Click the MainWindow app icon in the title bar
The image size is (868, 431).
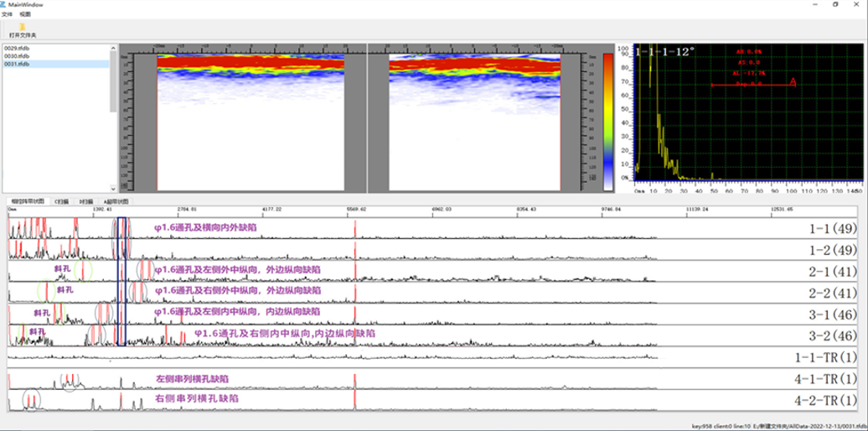[x=4, y=4]
